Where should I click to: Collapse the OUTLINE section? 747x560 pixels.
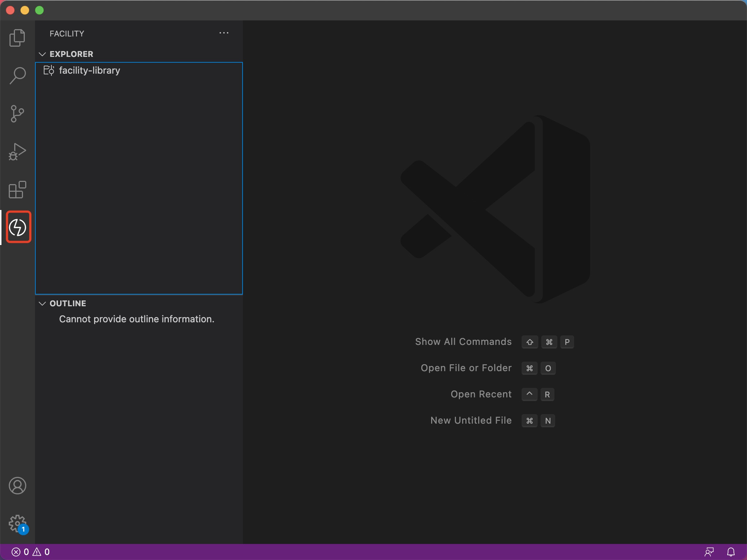click(x=43, y=303)
